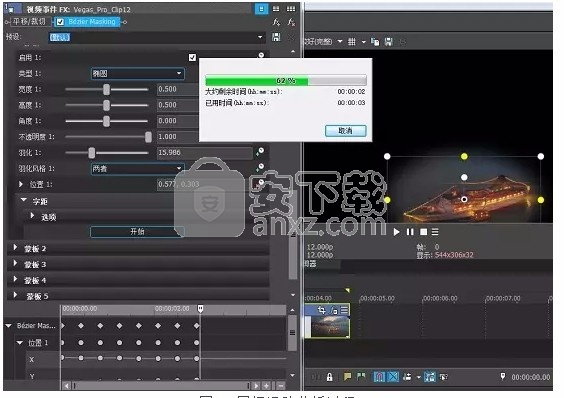This screenshot has height=398, width=564.
Task: Toggle the Bézier Masking effect checkbox
Action: (x=60, y=22)
